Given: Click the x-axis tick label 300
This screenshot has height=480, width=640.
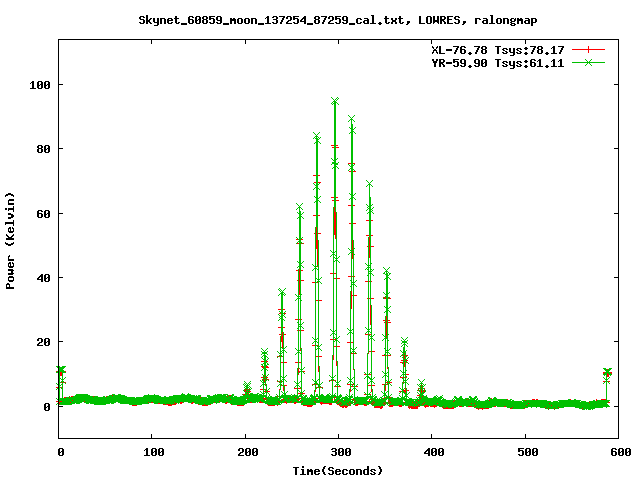Looking at the screenshot, I should 341,452.
